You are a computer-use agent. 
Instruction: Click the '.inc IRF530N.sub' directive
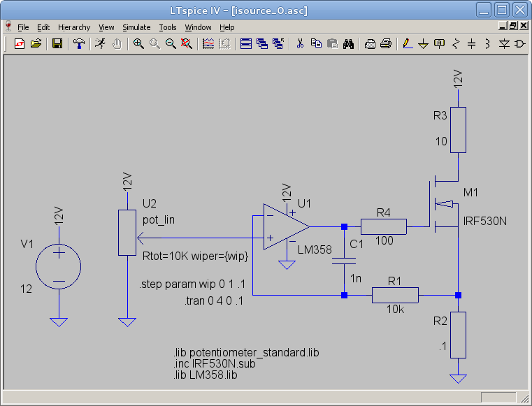[215, 364]
